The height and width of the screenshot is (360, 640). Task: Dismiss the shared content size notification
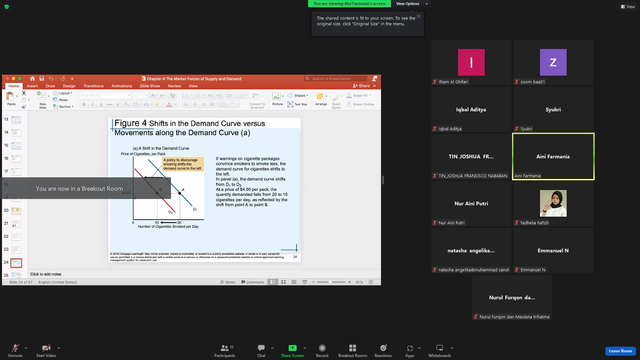[x=418, y=16]
